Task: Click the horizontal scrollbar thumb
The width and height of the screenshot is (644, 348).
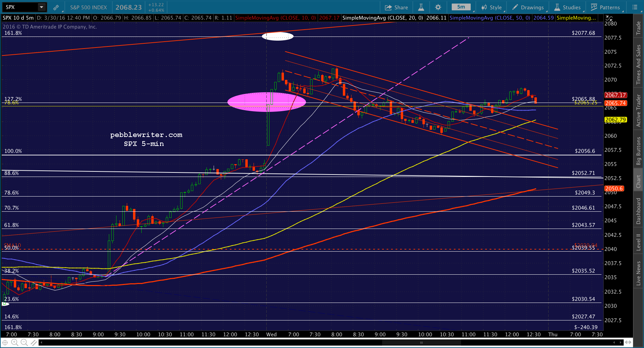Action: (x=421, y=342)
